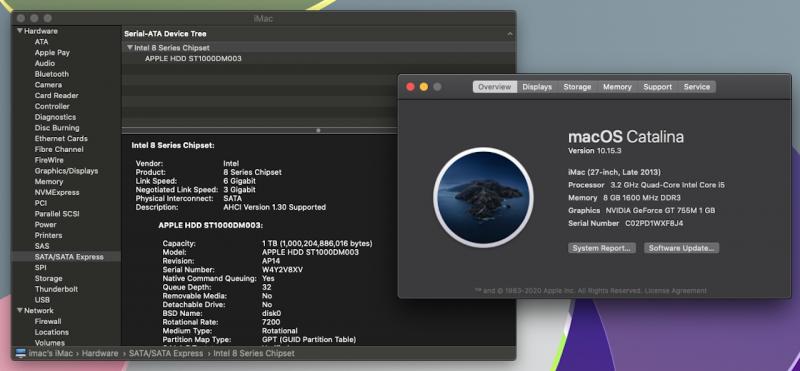Switch to the Overview tab
Viewport: 800px width, 371px height.
[494, 87]
